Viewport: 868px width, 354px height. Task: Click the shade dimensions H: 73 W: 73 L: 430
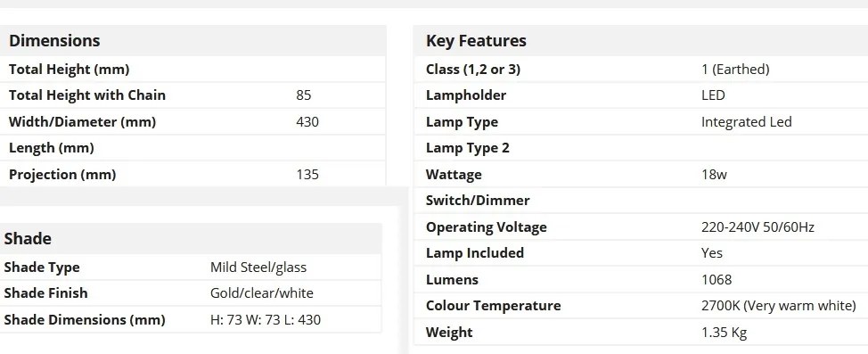click(266, 320)
